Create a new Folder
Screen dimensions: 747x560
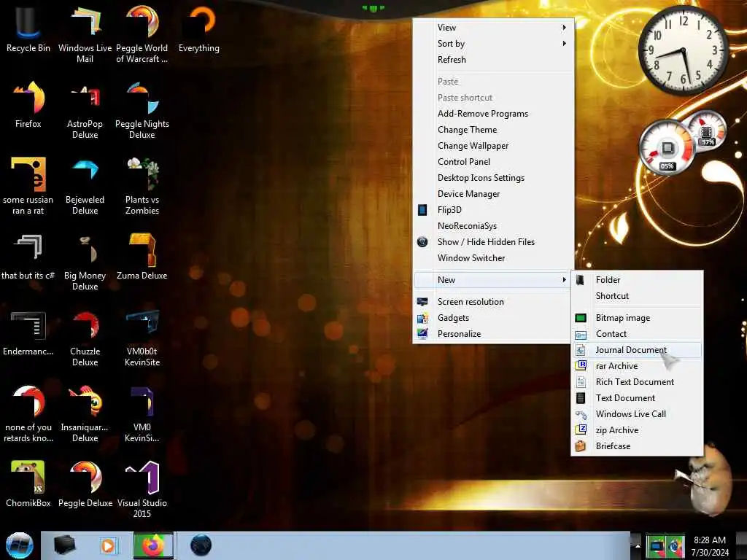tap(637, 280)
